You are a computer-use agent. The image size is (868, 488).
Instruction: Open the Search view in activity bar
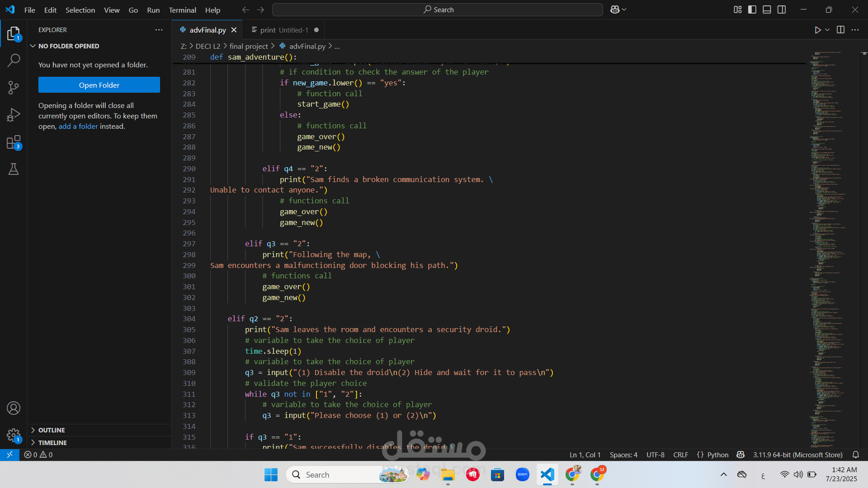coord(14,60)
